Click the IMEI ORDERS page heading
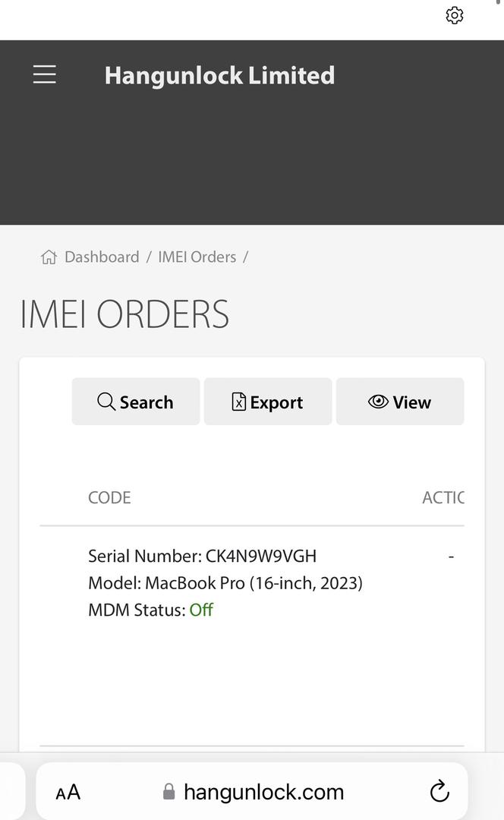Viewport: 504px width, 820px height. [124, 314]
